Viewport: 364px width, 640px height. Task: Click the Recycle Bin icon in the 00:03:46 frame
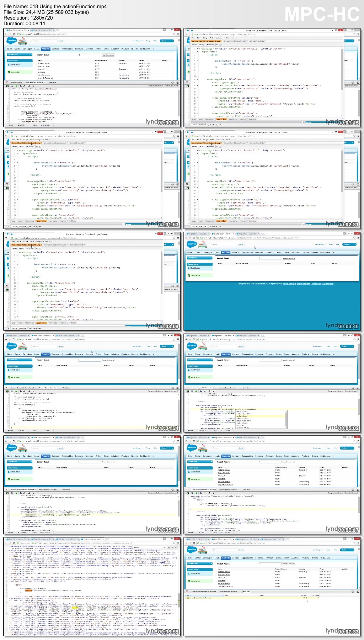coord(189,276)
